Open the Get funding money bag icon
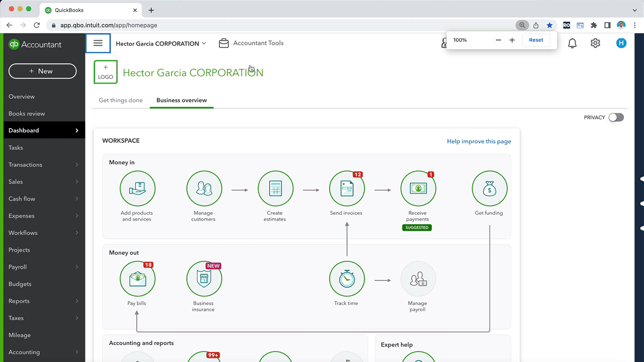 click(x=490, y=189)
